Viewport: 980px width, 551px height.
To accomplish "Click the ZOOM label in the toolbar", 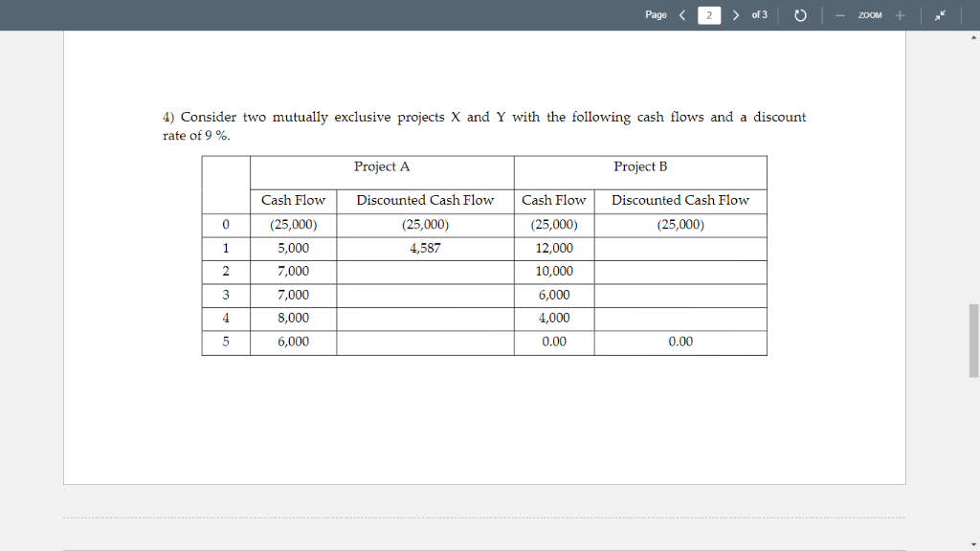I will coord(869,14).
